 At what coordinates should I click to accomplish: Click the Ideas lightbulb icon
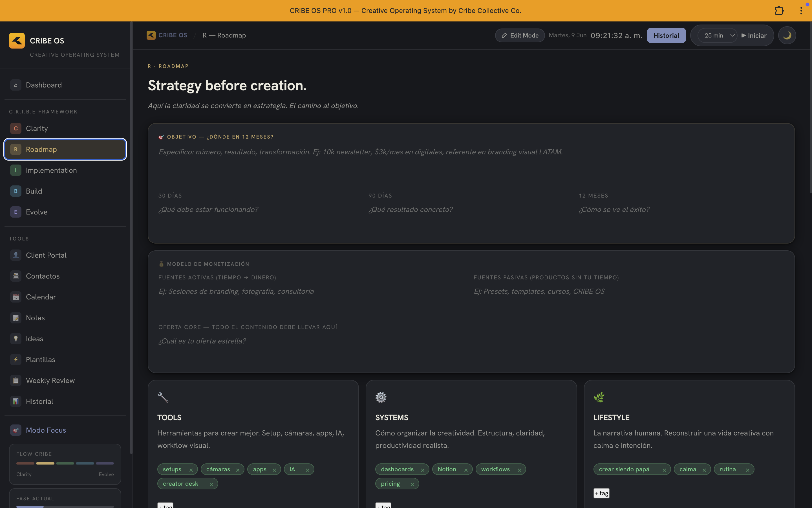click(16, 339)
